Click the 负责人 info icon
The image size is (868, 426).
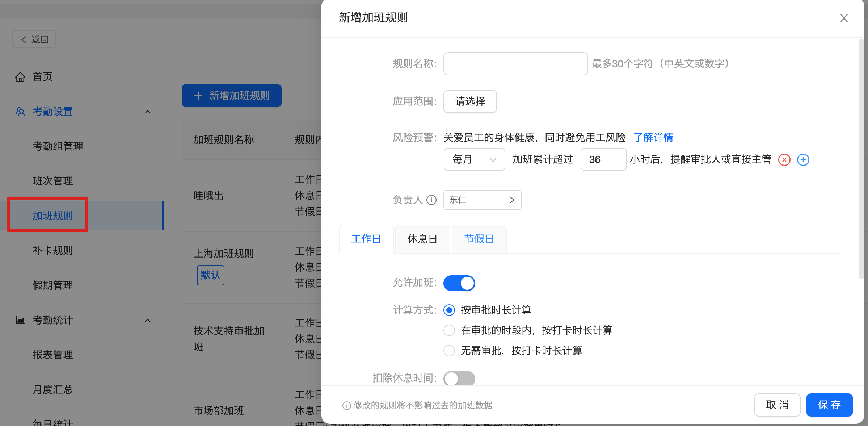(x=431, y=200)
